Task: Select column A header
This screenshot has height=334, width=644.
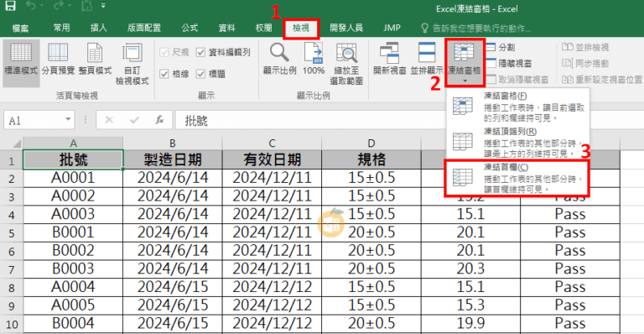Action: click(73, 144)
